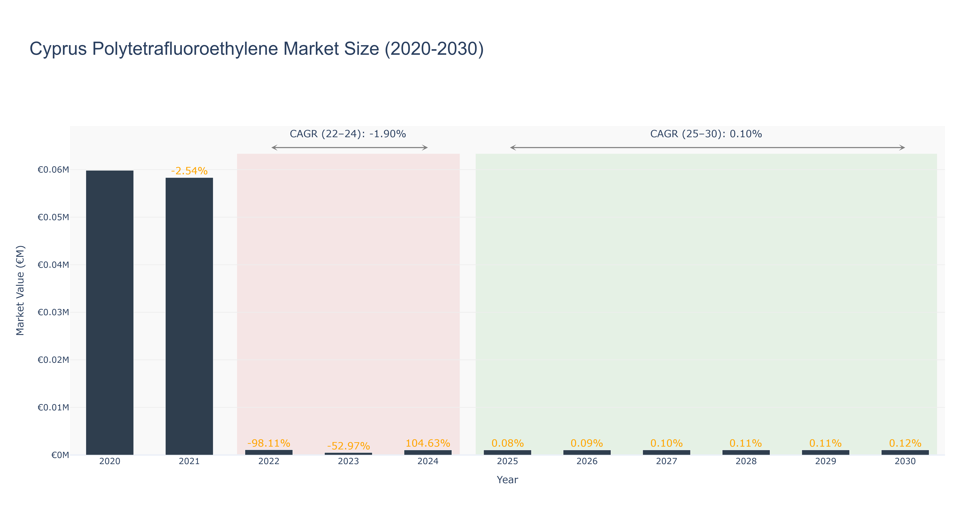The height and width of the screenshot is (525, 980).
Task: Click the 2026 x-axis label
Action: 587,461
